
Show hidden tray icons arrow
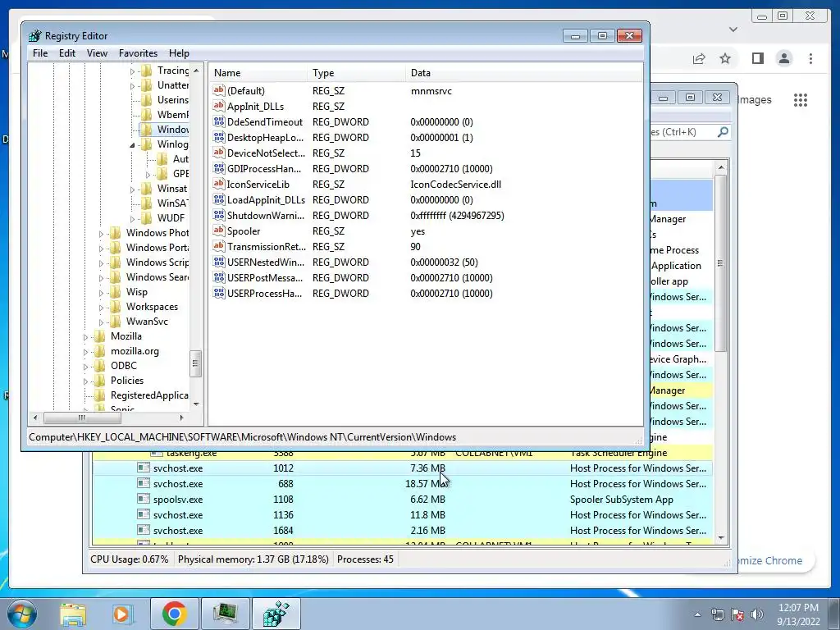697,614
